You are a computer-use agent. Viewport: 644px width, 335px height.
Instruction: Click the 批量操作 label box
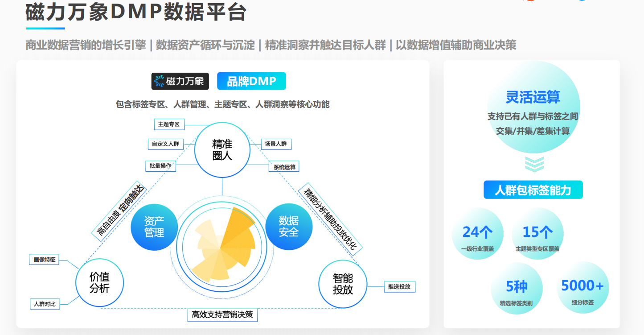[x=160, y=166]
